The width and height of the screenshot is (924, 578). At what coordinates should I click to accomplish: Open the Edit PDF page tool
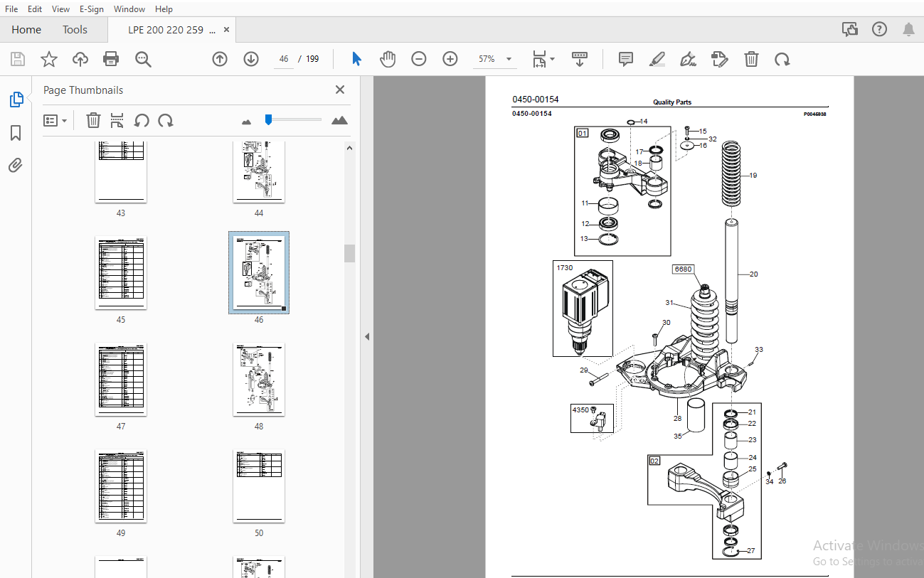coord(720,59)
